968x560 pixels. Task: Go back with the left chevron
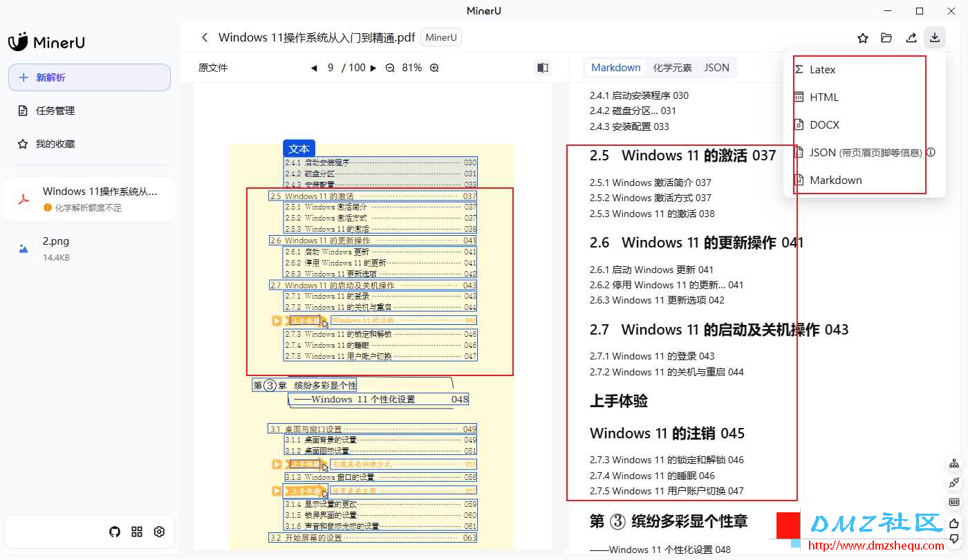click(204, 38)
